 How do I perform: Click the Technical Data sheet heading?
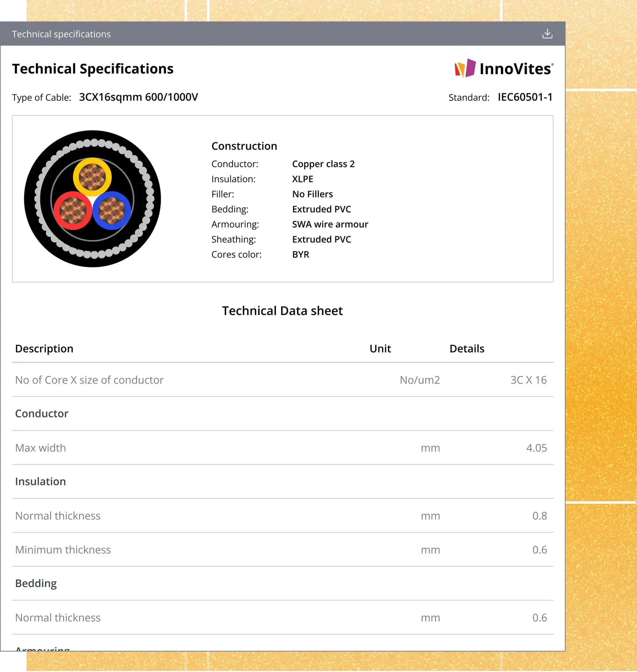(282, 311)
